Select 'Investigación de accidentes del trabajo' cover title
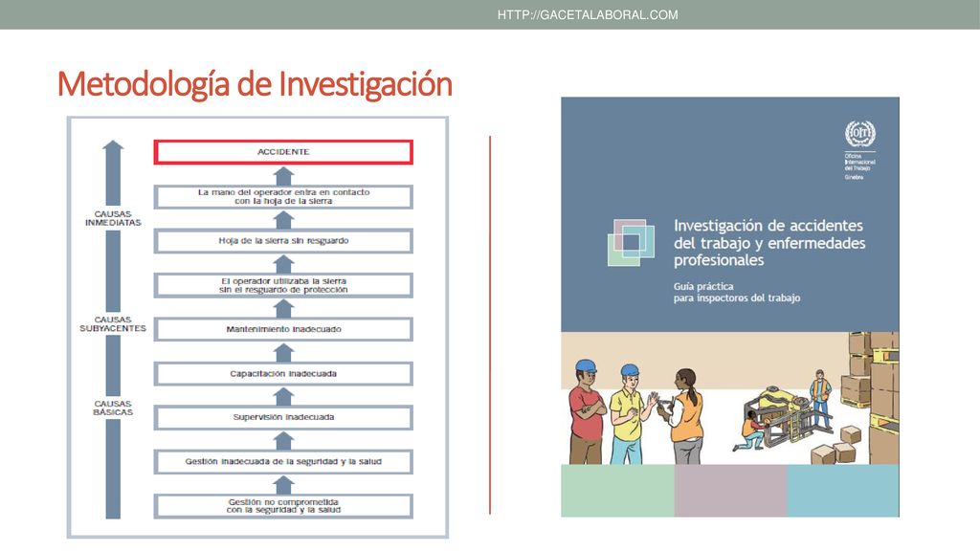This screenshot has width=980, height=551. (x=769, y=243)
